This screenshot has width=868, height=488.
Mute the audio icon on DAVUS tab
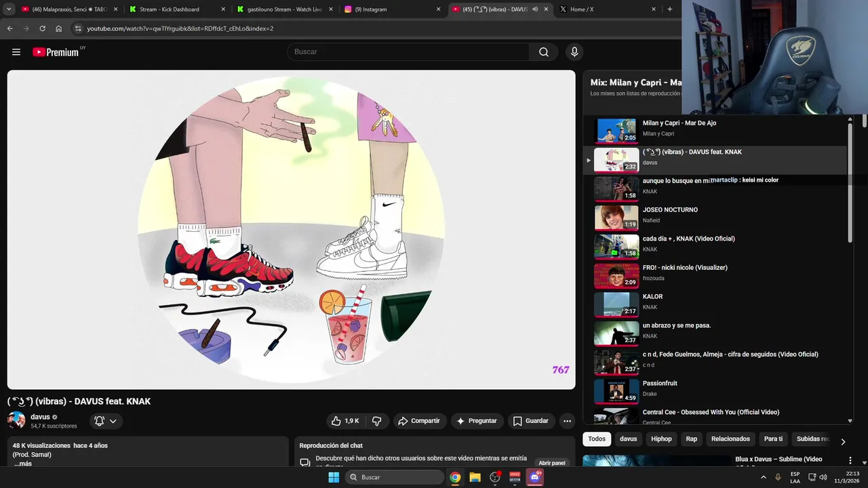535,9
